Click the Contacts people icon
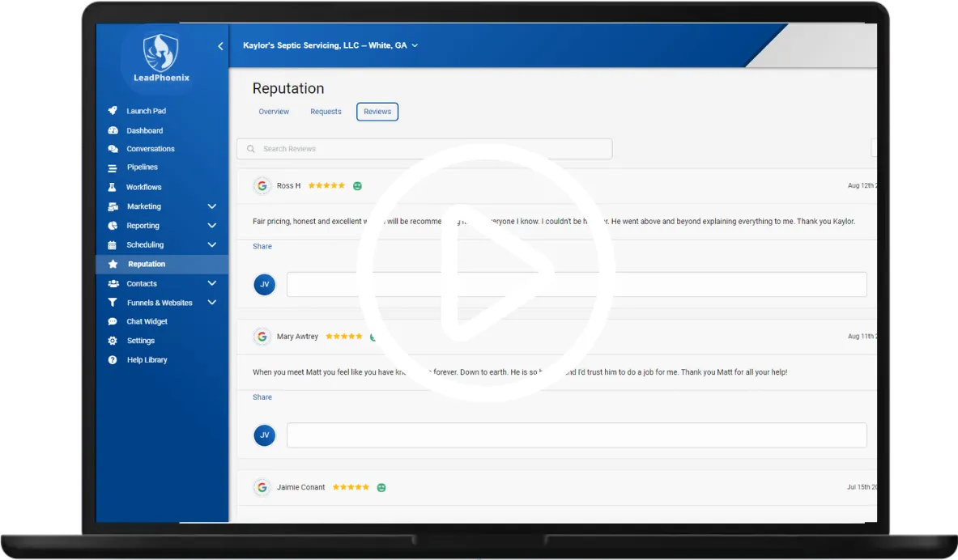958x560 pixels. coord(113,283)
